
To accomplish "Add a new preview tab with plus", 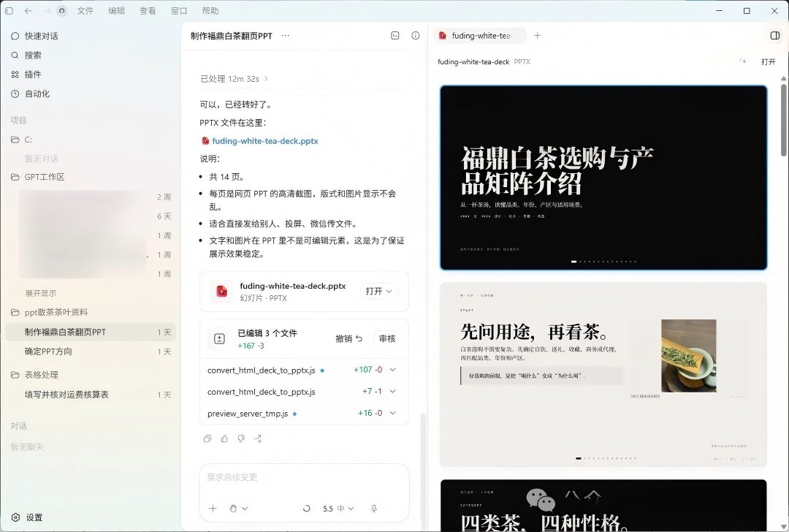I will 538,35.
